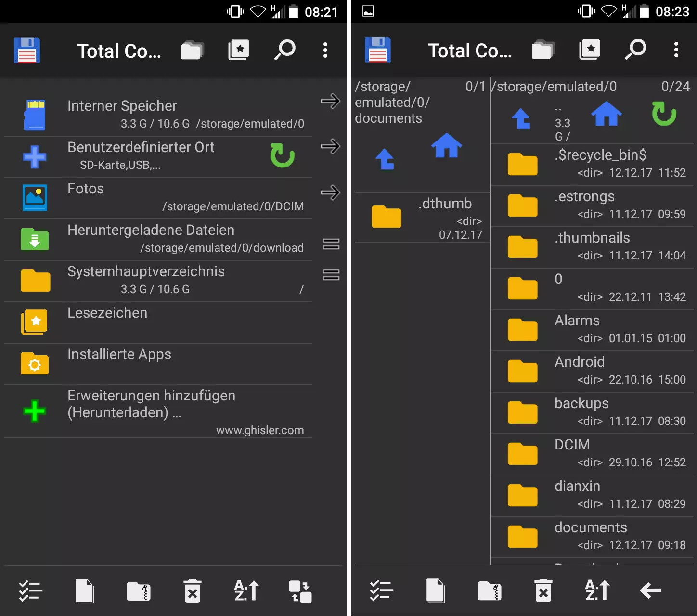Tap the select-files checklist button in left screen
This screenshot has width=697, height=616.
[31, 591]
